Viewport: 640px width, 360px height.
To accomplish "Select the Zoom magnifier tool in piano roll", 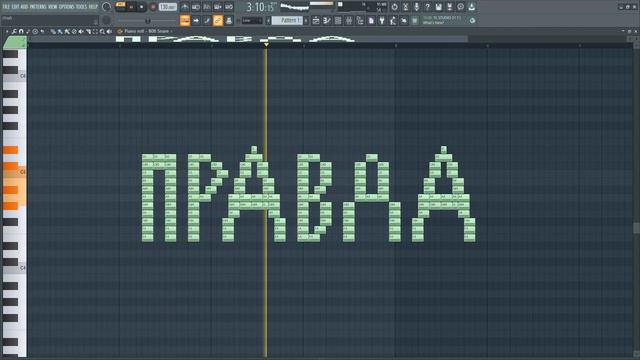I will pyautogui.click(x=102, y=31).
